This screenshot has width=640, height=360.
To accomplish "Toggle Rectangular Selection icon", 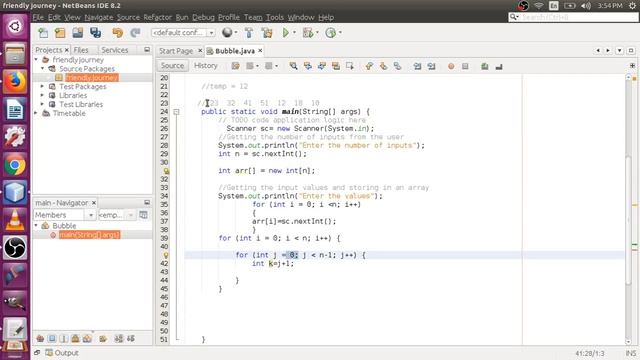I will (x=350, y=66).
